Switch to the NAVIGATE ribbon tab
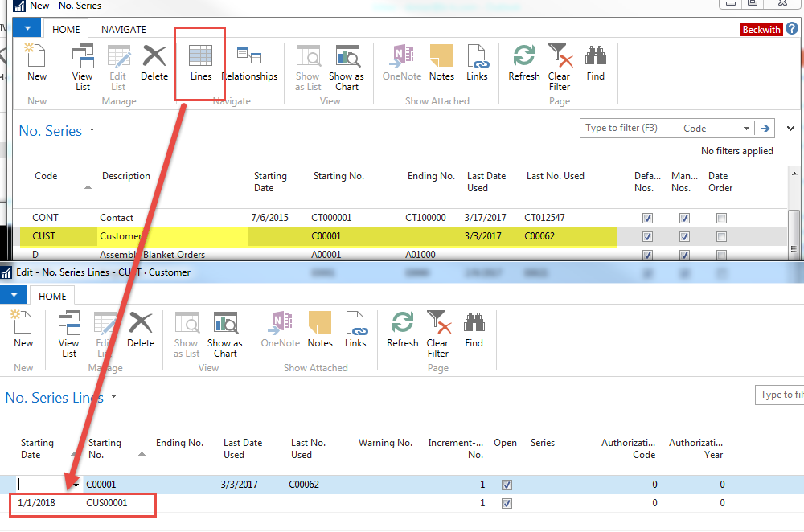This screenshot has width=804, height=532. 123,29
